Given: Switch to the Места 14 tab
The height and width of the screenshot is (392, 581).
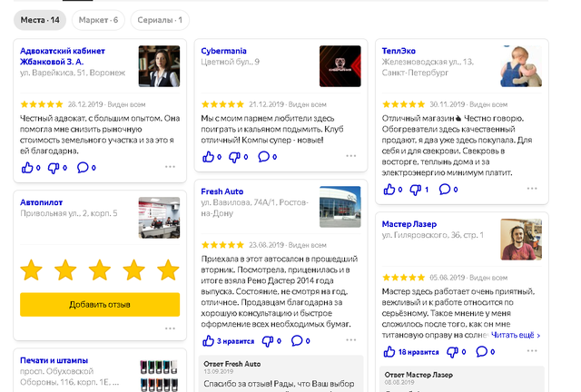Looking at the screenshot, I should point(40,20).
